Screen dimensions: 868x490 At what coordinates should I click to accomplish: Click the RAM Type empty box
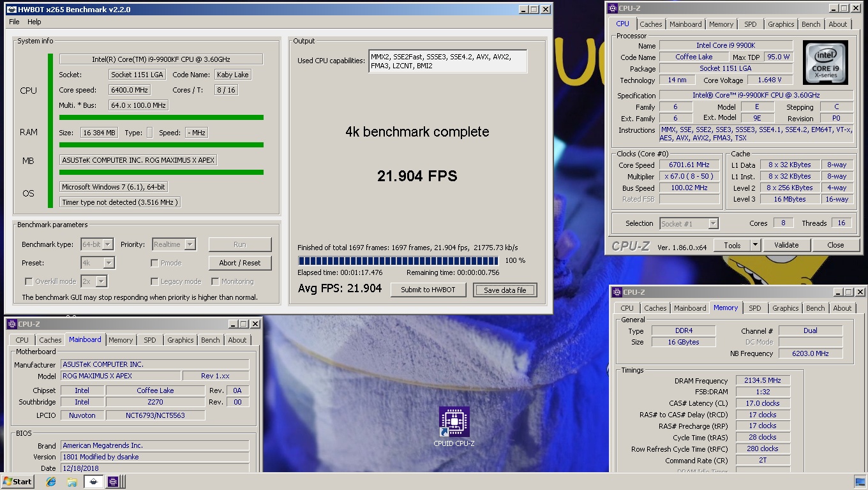[x=149, y=133]
